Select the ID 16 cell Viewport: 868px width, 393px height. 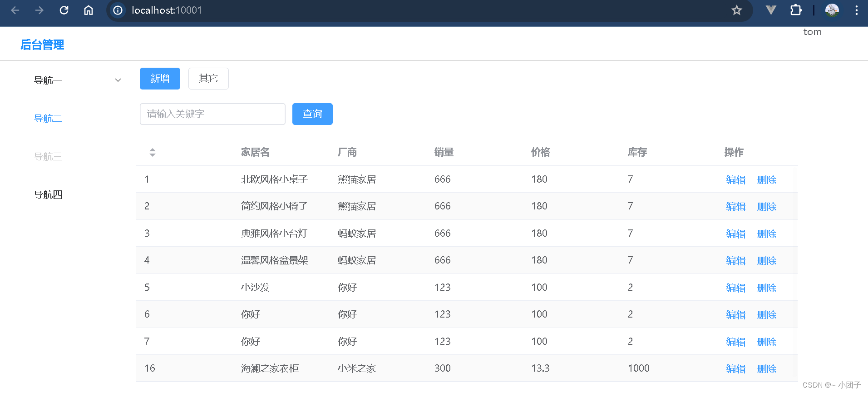[x=150, y=368]
